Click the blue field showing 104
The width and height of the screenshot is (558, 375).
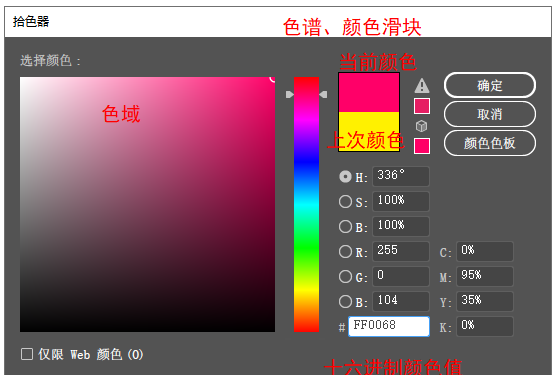pos(401,301)
